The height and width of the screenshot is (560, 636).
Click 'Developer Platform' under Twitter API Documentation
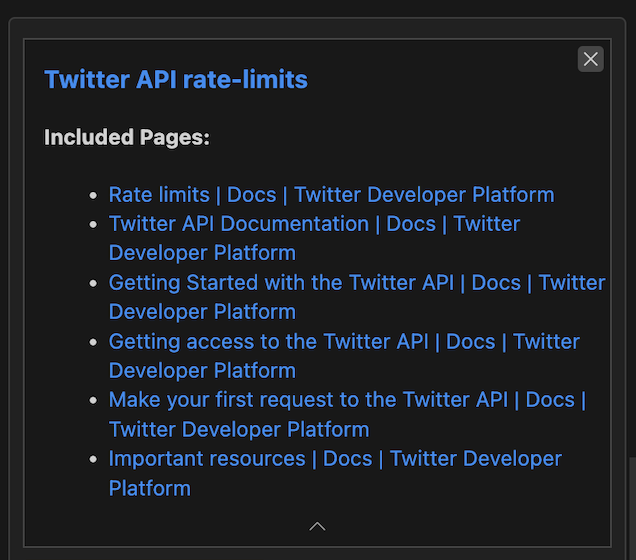(x=202, y=253)
